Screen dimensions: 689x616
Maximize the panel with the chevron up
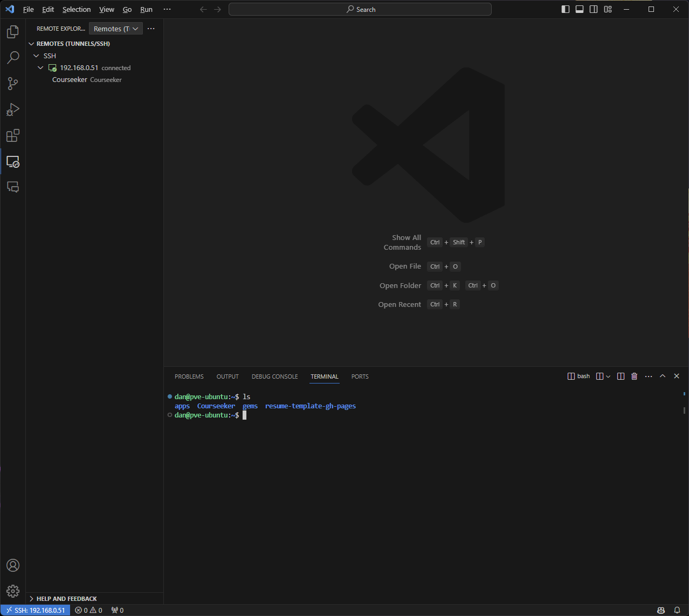point(663,376)
